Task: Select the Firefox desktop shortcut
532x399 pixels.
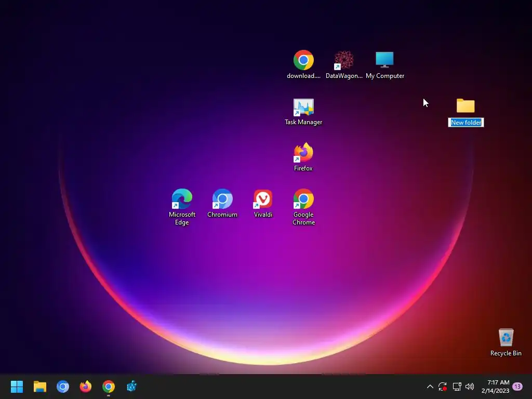Action: pos(303,152)
